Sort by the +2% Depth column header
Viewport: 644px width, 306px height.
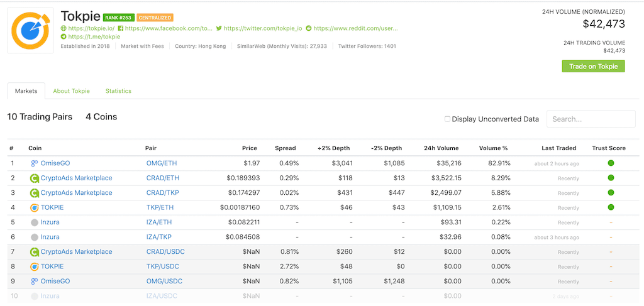[x=335, y=148]
